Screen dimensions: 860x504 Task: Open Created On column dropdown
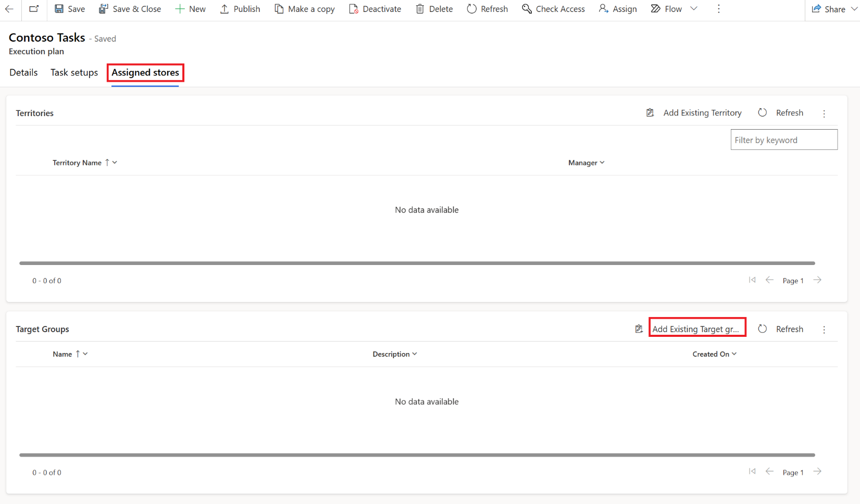pos(734,354)
